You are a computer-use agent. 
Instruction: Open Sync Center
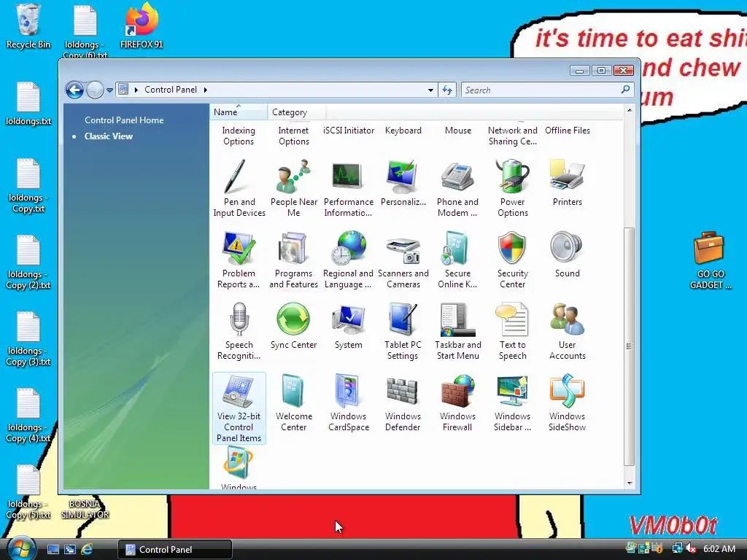[293, 326]
